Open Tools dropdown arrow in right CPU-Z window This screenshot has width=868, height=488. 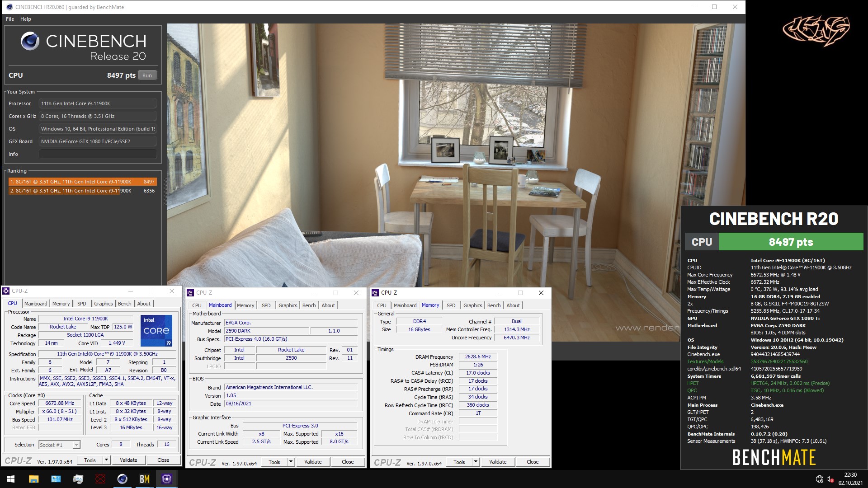pyautogui.click(x=476, y=462)
